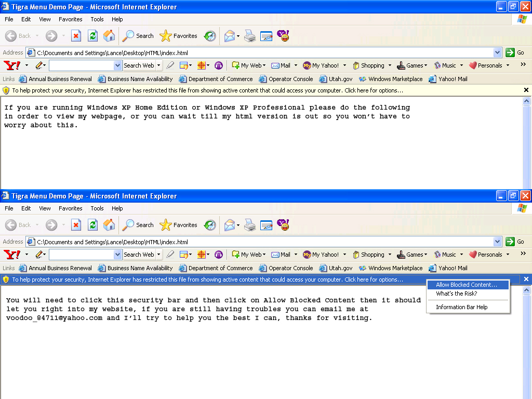
Task: Open Utah.gov link in upper window
Action: pos(336,79)
